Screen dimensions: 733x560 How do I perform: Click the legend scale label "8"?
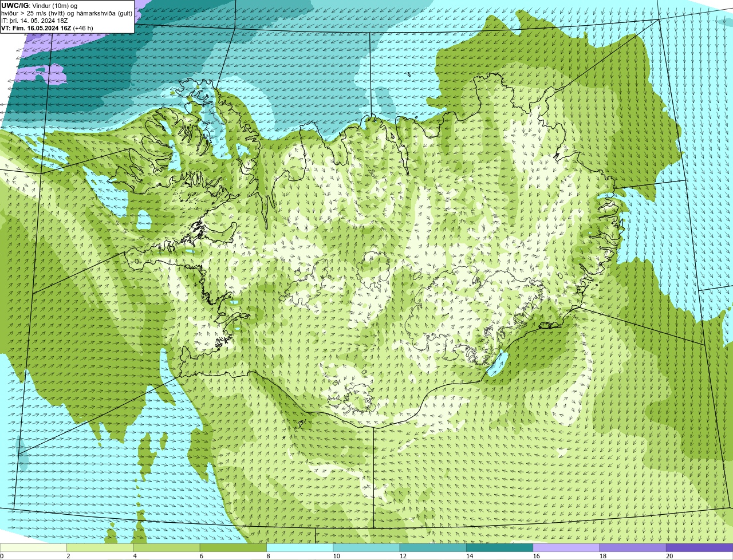click(x=268, y=556)
